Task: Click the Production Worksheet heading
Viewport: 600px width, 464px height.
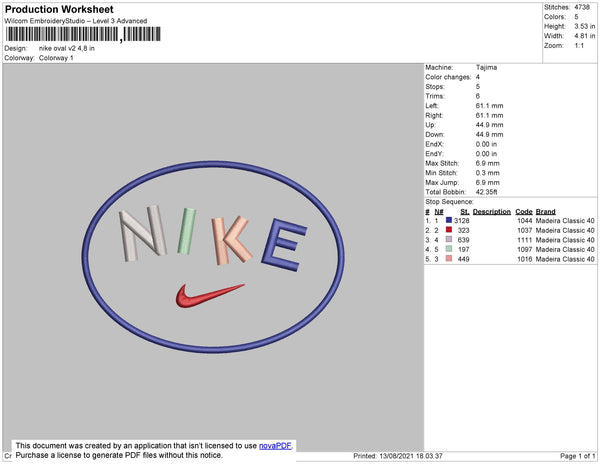Action: (59, 9)
